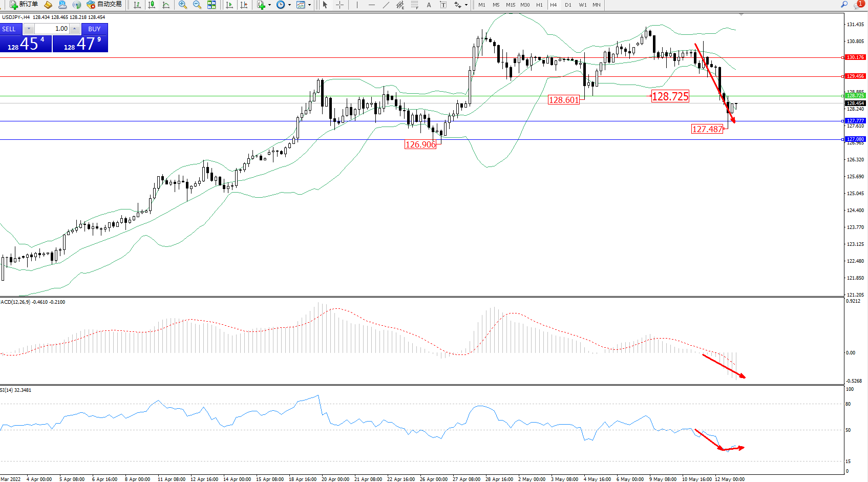This screenshot has width=868, height=482.
Task: Select the candlestick chart type icon
Action: (x=152, y=5)
